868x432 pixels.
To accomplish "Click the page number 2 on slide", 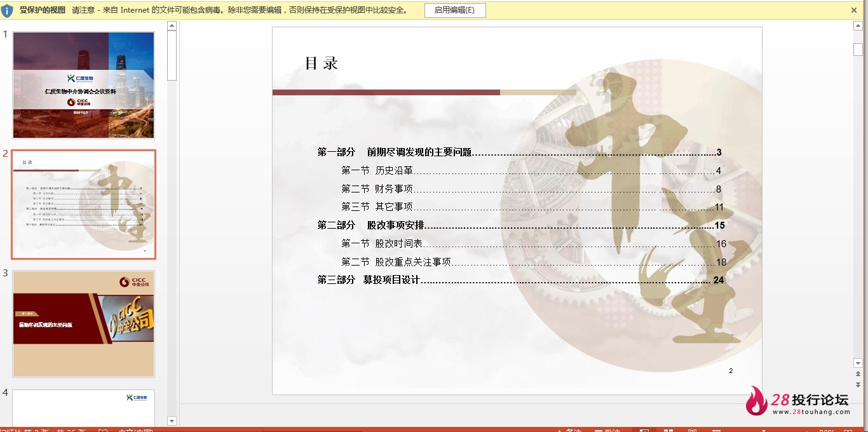I will pos(731,370).
